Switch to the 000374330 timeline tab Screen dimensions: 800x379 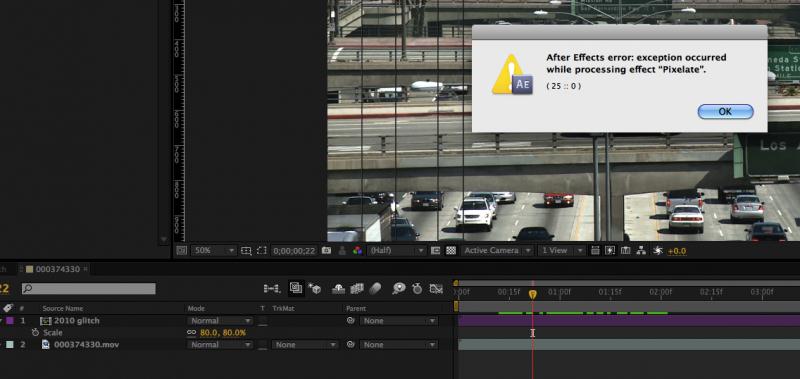pyautogui.click(x=57, y=269)
